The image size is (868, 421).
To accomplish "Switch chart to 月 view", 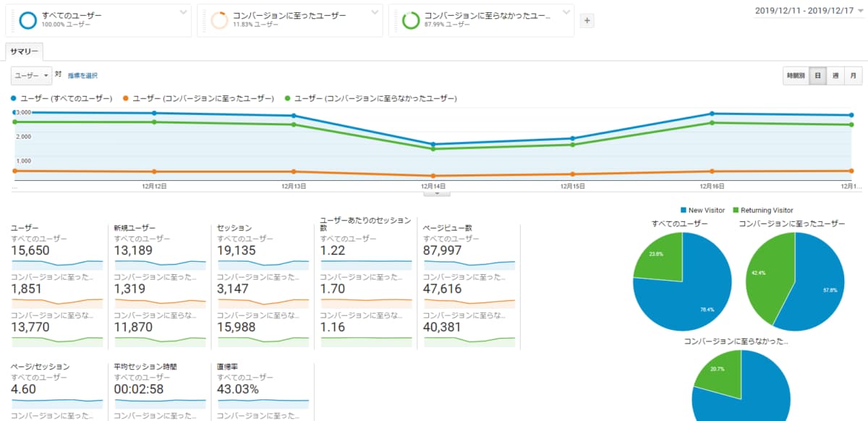I will tap(854, 75).
